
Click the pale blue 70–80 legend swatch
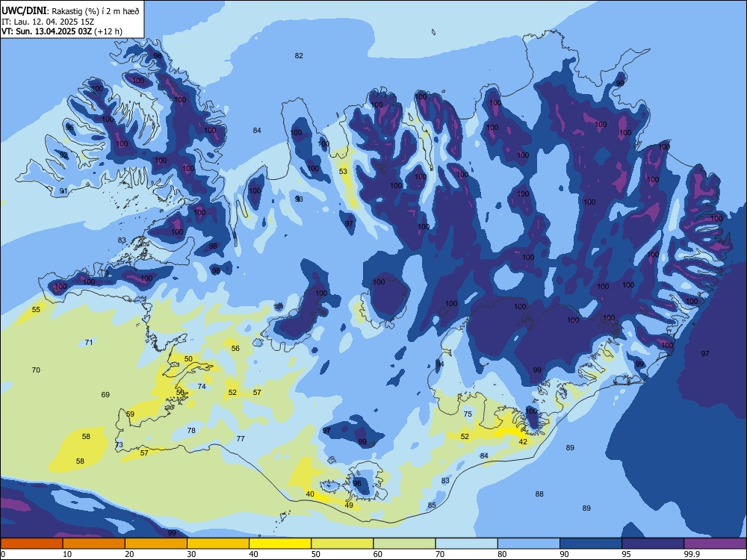[466, 544]
